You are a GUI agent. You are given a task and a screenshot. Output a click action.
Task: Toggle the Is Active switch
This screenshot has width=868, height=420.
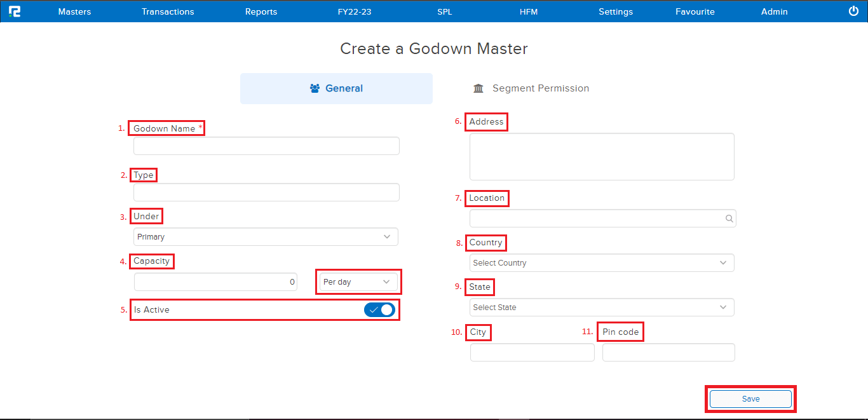(379, 309)
